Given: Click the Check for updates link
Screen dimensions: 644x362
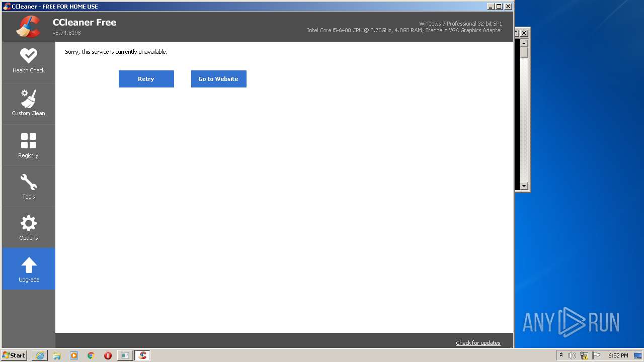Looking at the screenshot, I should [x=478, y=343].
